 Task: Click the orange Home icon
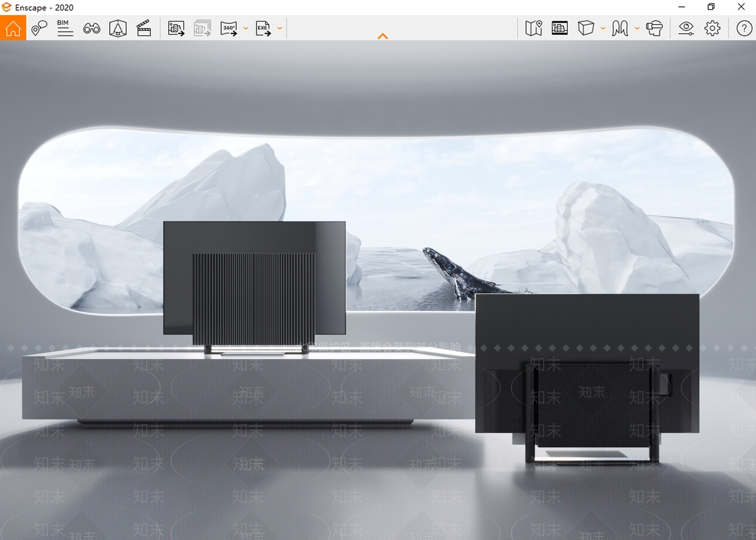coord(13,28)
